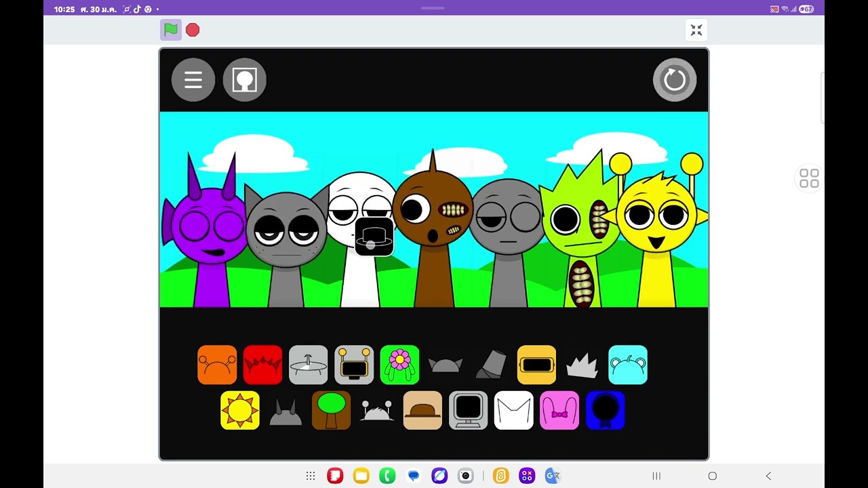Open the Camera app in the taskbar
This screenshot has width=868, height=488.
coord(465,476)
